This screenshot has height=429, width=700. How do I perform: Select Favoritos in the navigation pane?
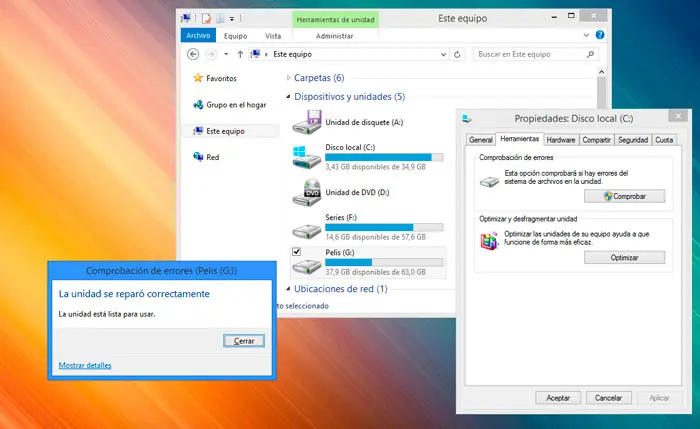(215, 78)
